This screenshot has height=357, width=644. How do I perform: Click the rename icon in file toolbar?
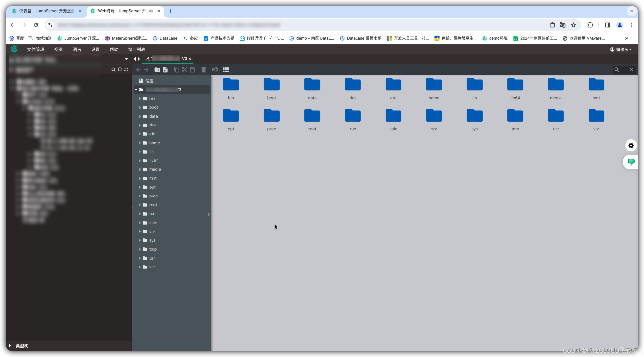point(215,70)
